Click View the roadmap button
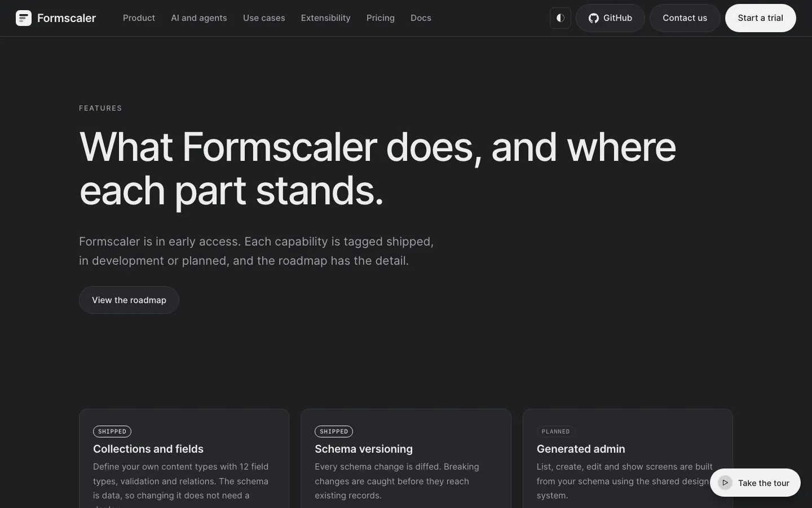812x508 pixels. [129, 300]
